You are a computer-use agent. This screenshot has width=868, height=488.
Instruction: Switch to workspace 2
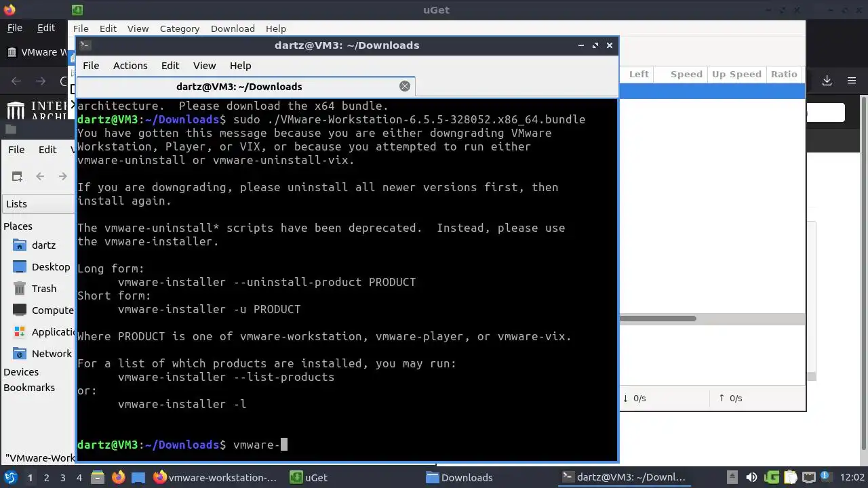46,477
